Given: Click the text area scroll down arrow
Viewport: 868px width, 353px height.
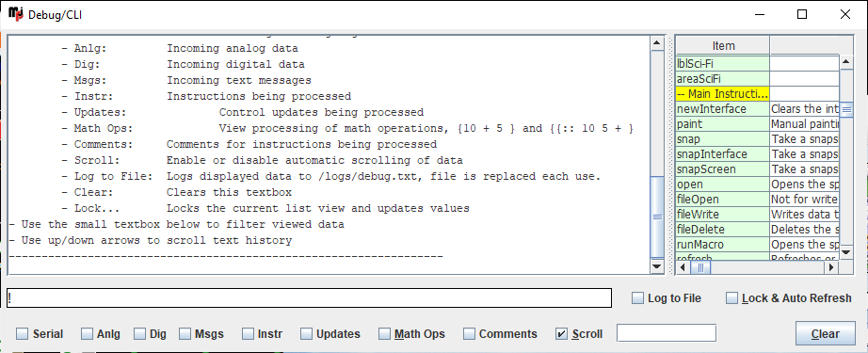Looking at the screenshot, I should pos(657,266).
